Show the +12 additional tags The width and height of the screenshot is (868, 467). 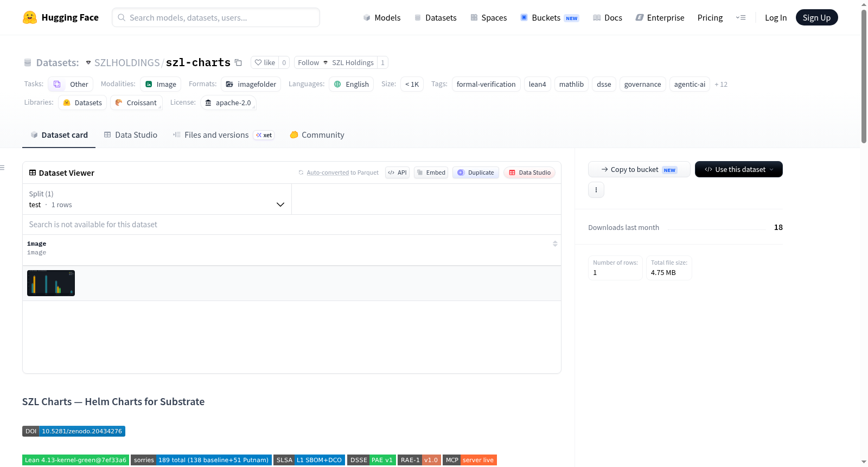click(x=721, y=84)
